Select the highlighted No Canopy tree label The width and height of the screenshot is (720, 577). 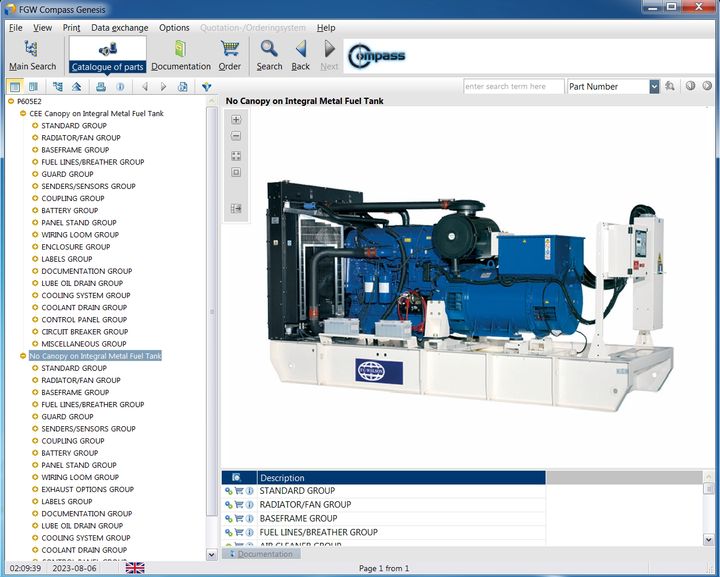[x=95, y=356]
